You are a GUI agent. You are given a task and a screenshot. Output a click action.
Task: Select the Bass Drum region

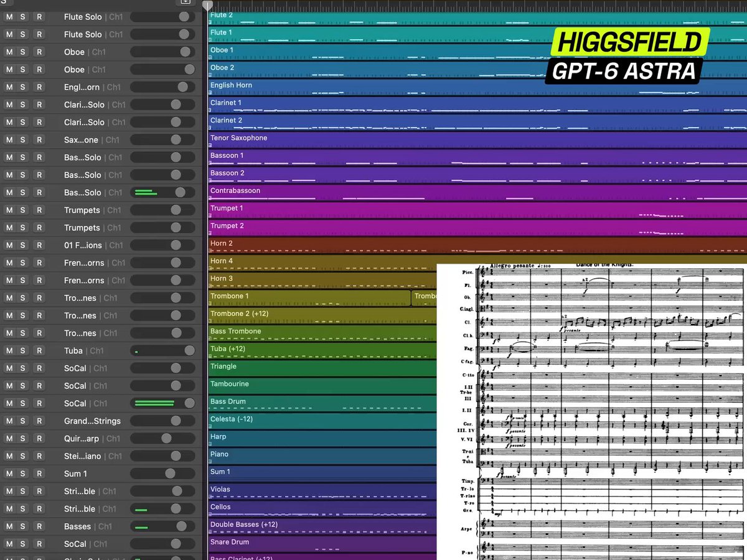pyautogui.click(x=322, y=403)
